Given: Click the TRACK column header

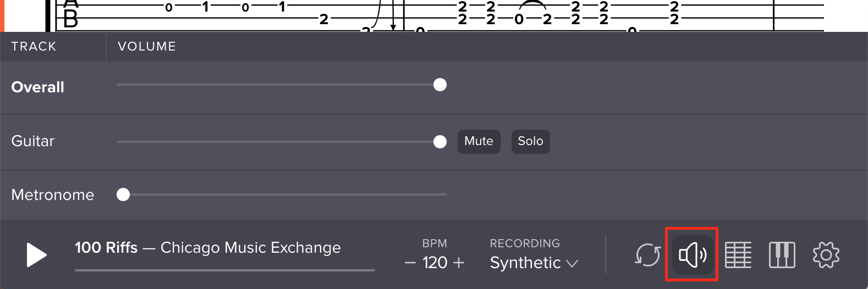Looking at the screenshot, I should tap(34, 47).
